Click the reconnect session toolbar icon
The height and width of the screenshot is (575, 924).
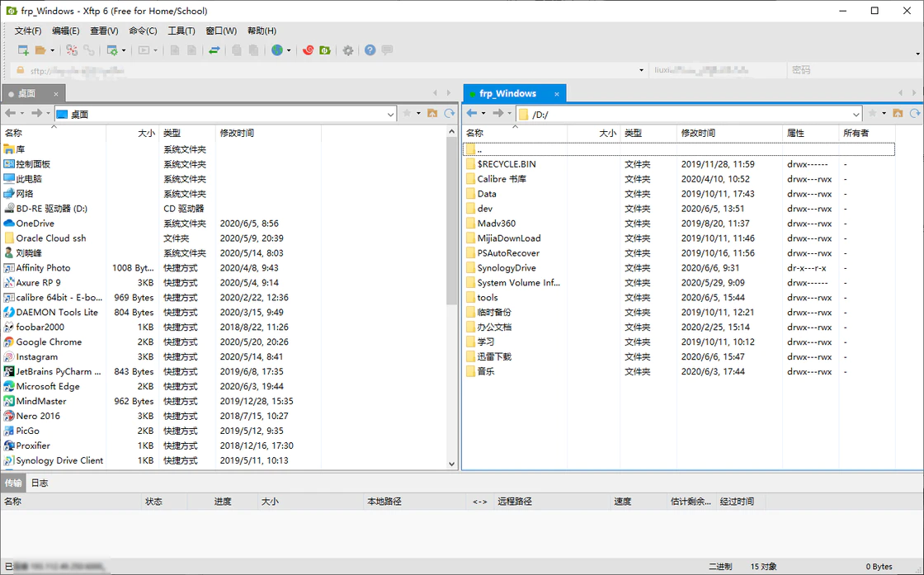[x=88, y=49]
